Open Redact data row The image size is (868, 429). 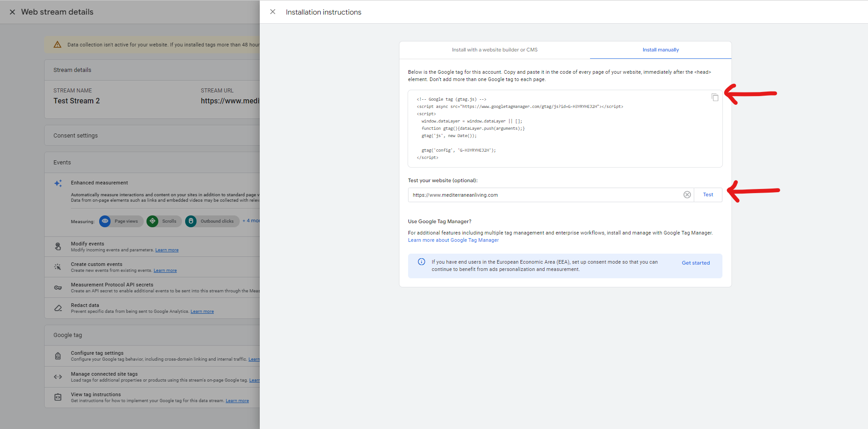[x=152, y=308]
